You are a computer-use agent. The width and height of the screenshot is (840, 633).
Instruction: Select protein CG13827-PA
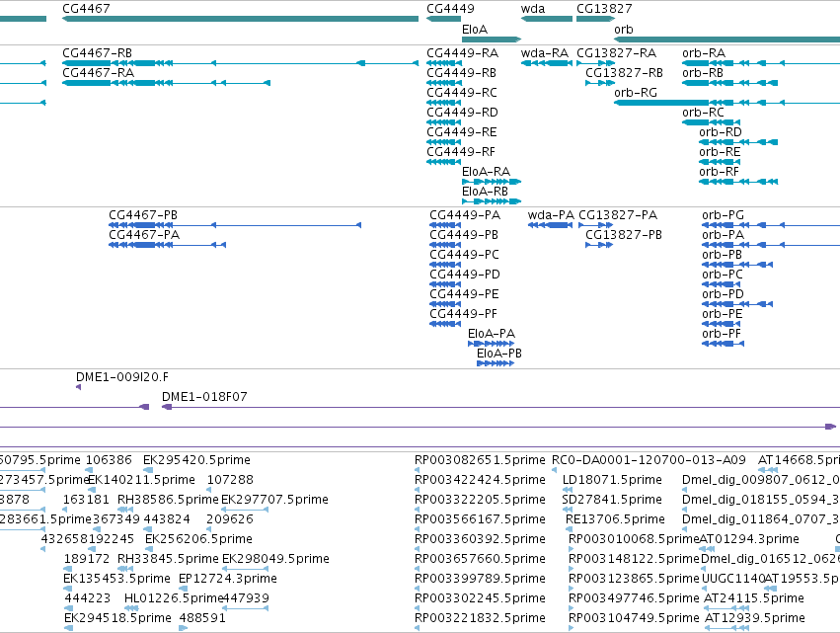pyautogui.click(x=596, y=225)
